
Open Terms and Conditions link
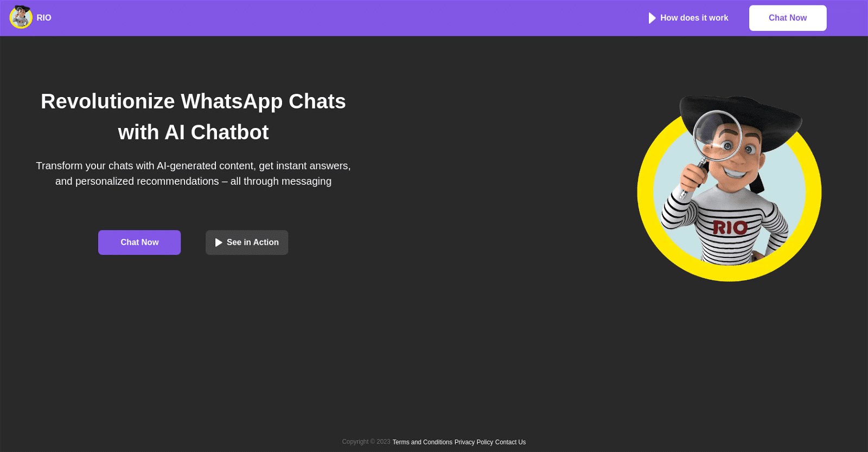pos(422,442)
